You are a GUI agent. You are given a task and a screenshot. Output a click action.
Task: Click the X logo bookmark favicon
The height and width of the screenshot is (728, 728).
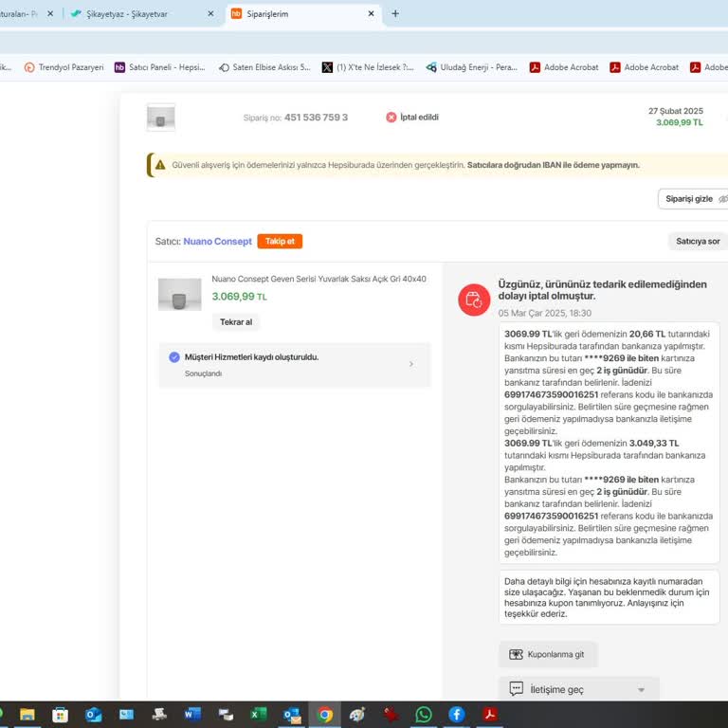click(327, 67)
